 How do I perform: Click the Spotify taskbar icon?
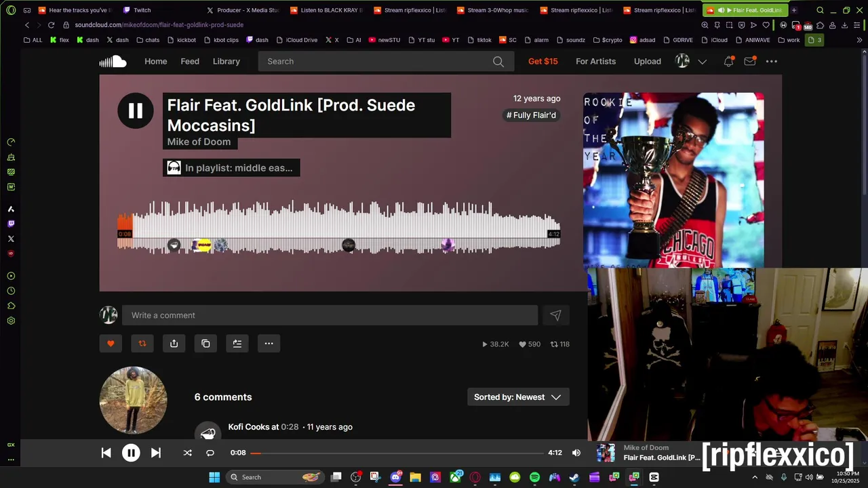click(534, 477)
